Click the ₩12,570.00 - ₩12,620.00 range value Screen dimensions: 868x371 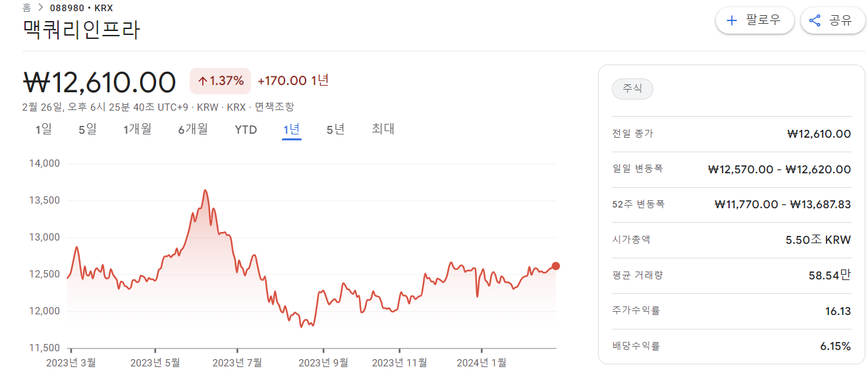pos(779,169)
